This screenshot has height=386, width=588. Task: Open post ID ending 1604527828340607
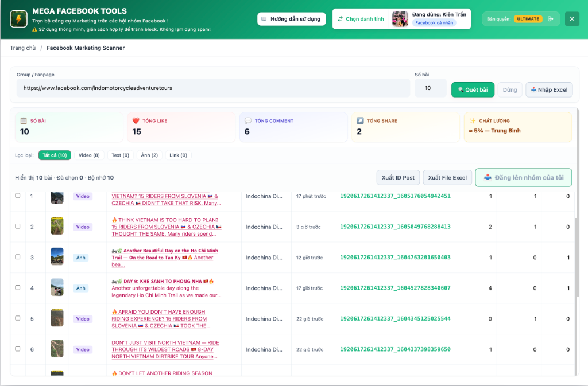click(x=395, y=288)
